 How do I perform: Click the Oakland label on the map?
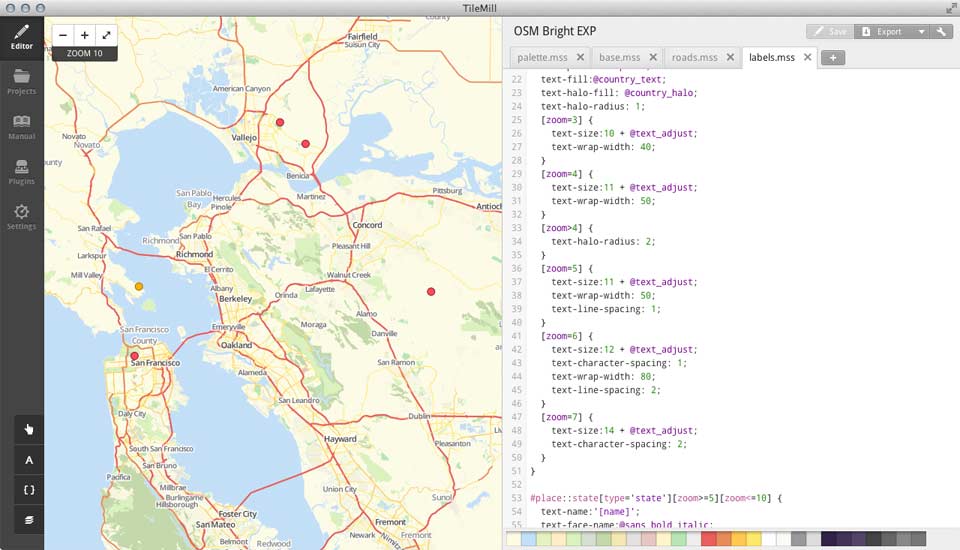[236, 345]
